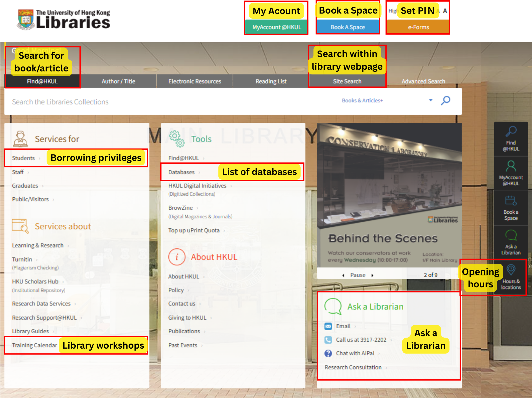Open the Reading List tab
532x398 pixels.
tap(271, 81)
